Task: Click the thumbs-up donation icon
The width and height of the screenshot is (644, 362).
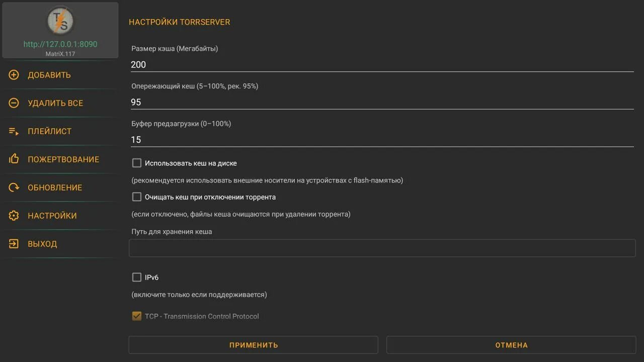Action: click(14, 159)
